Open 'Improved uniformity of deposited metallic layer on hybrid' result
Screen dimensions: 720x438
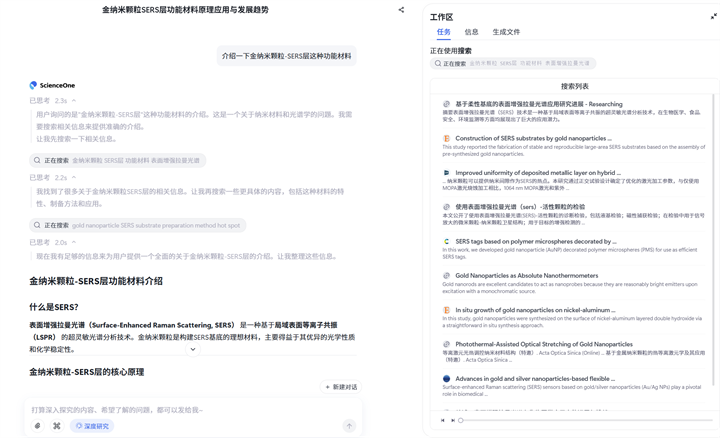(538, 173)
